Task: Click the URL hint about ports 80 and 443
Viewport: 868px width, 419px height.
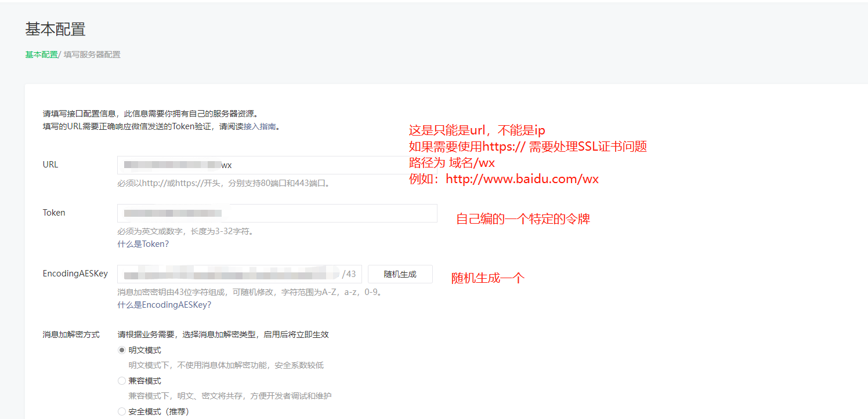Action: point(223,183)
